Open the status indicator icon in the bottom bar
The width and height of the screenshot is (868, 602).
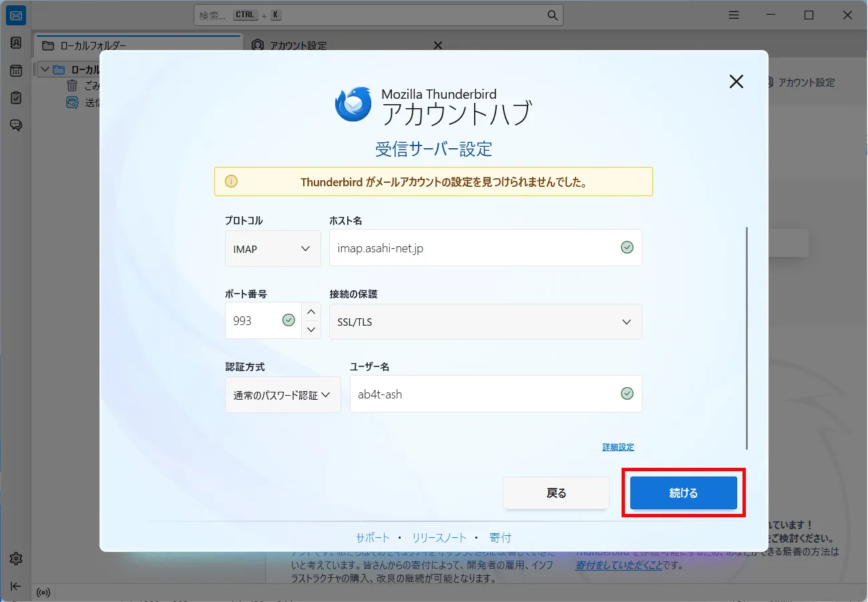pos(43,593)
